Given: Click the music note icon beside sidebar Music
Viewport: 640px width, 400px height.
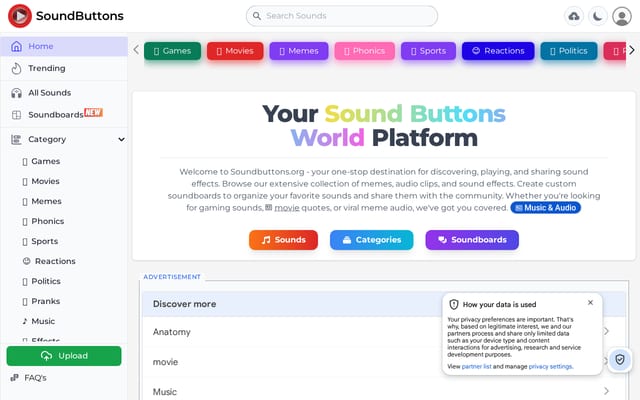Looking at the screenshot, I should tap(25, 321).
